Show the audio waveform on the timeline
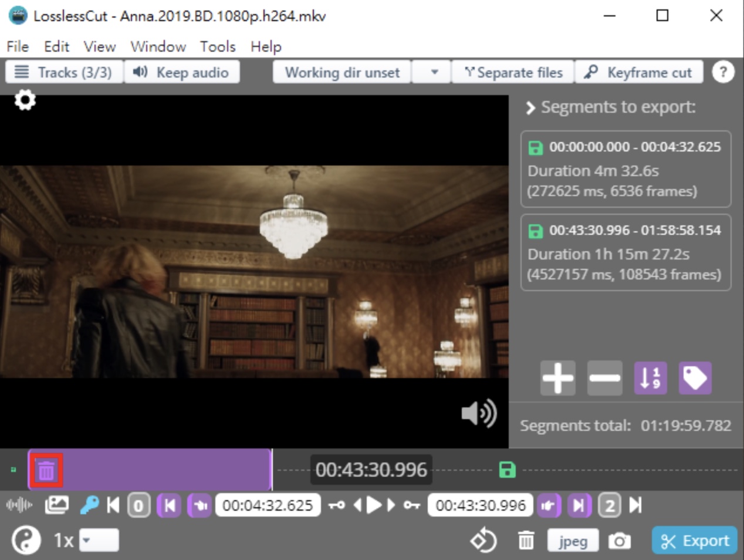This screenshot has height=560, width=744. (19, 505)
